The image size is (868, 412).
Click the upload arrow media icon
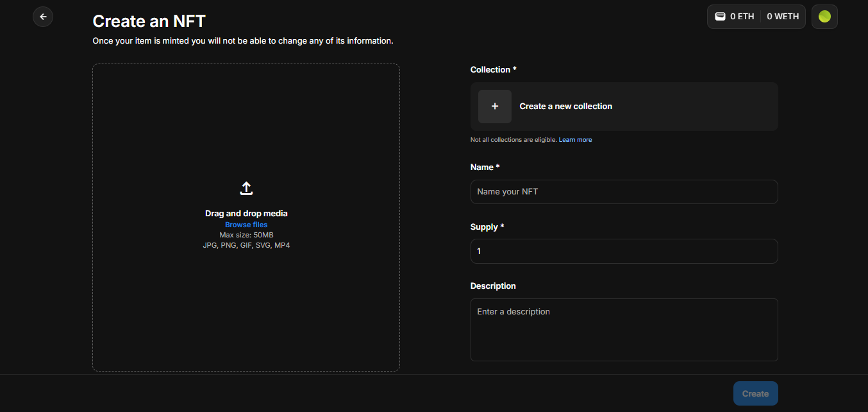246,189
